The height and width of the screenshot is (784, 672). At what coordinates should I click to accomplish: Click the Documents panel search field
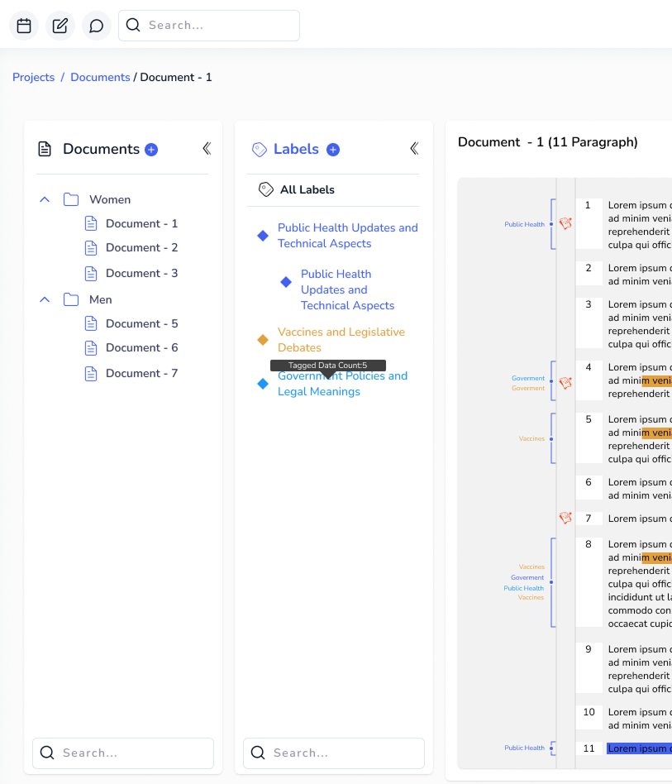tap(132, 753)
